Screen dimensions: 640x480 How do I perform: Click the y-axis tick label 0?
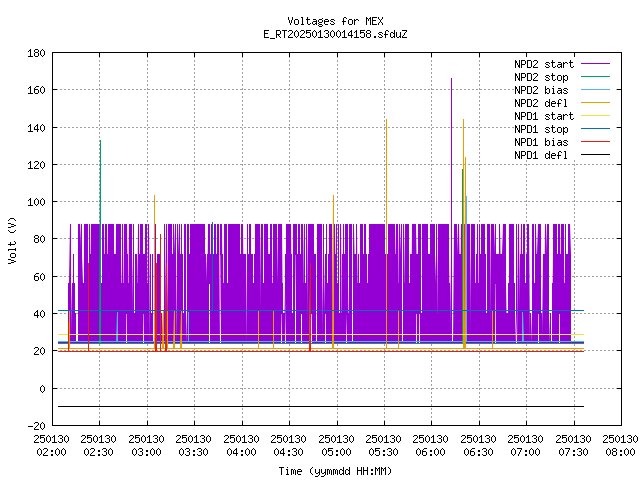click(x=42, y=389)
